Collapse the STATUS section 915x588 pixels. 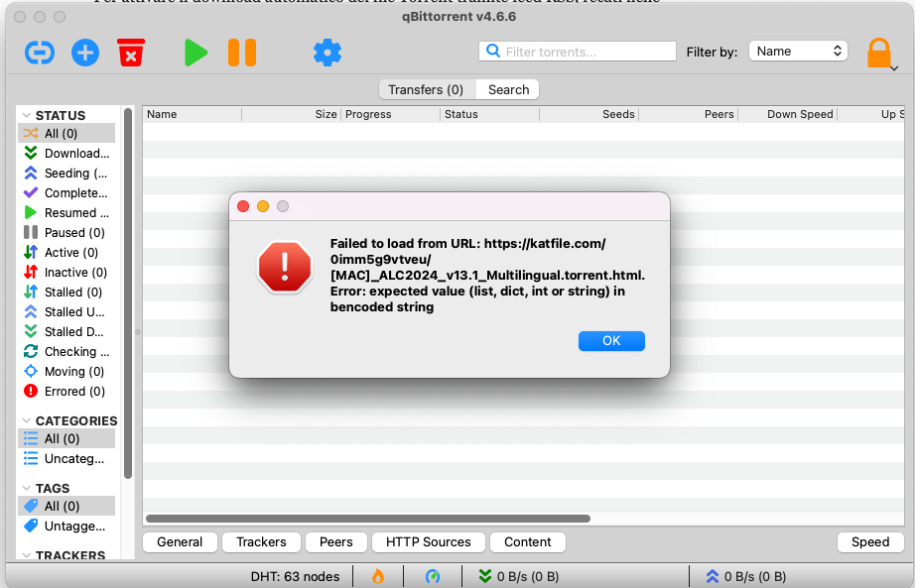pyautogui.click(x=26, y=115)
